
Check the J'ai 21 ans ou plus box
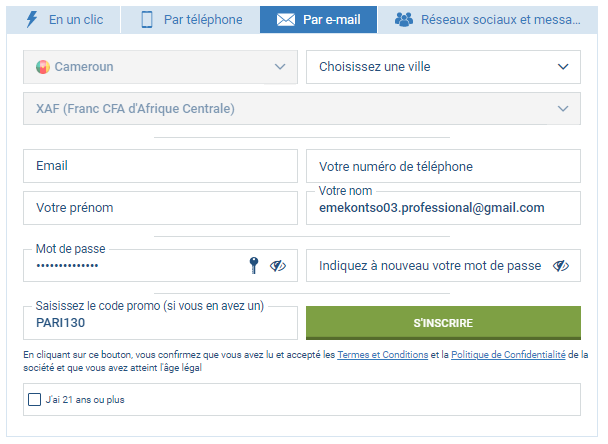pos(35,399)
